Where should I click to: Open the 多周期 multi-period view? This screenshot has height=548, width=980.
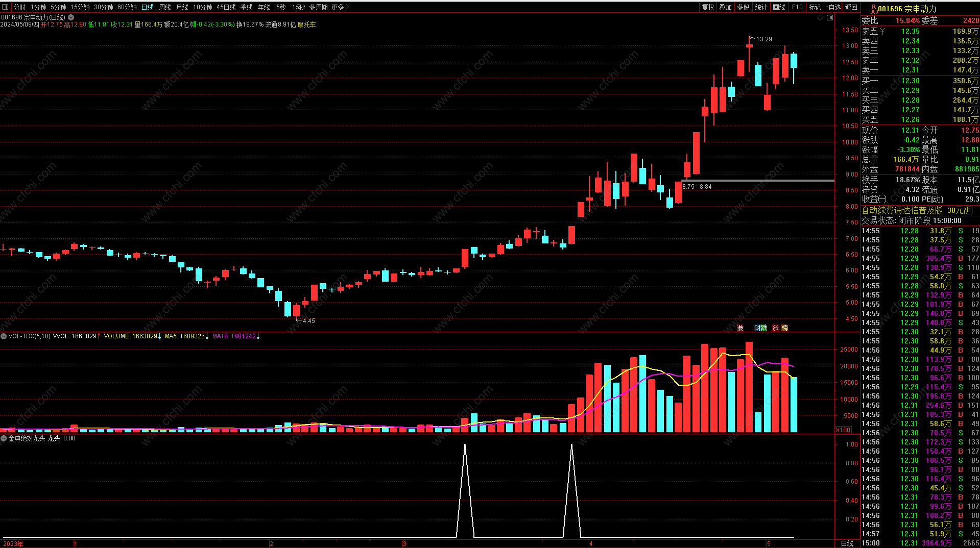(x=318, y=7)
